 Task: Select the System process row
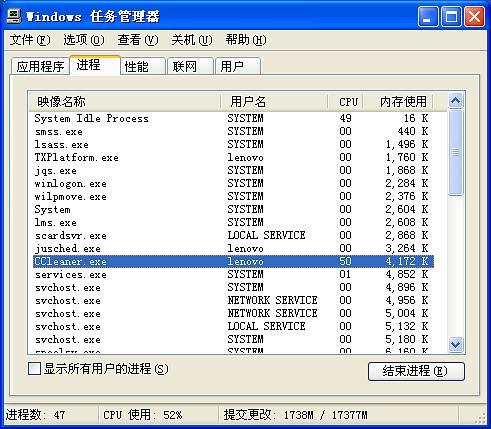click(233, 209)
